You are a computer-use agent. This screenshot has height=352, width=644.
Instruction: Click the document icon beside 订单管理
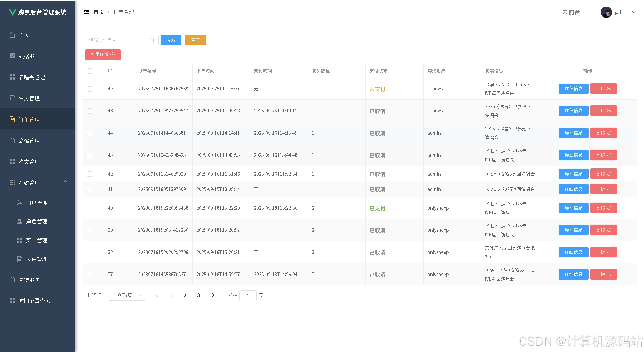(x=12, y=119)
